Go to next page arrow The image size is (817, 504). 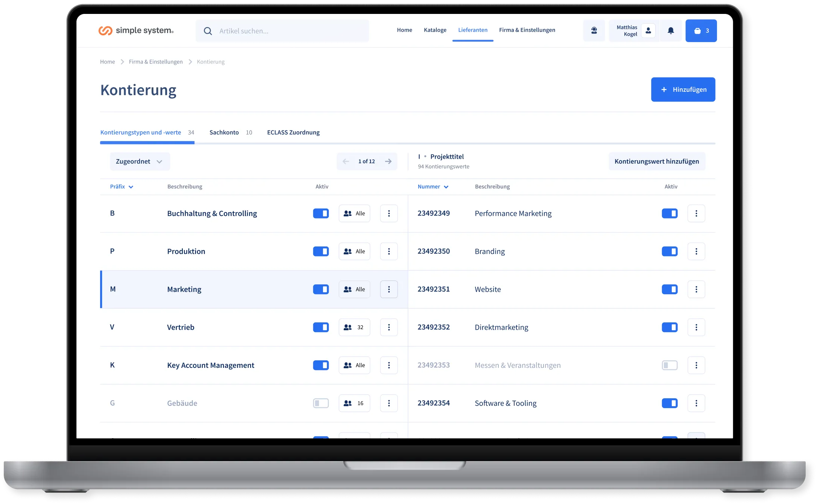pos(388,161)
